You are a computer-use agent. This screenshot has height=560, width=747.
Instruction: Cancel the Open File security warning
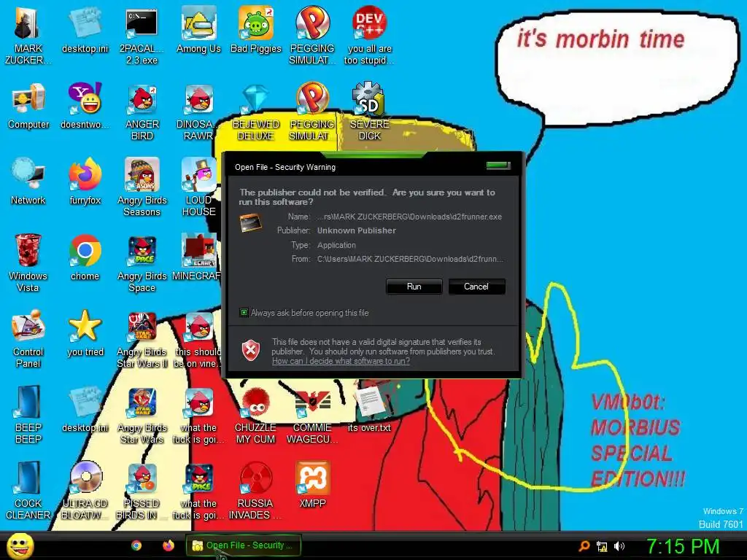click(x=476, y=287)
